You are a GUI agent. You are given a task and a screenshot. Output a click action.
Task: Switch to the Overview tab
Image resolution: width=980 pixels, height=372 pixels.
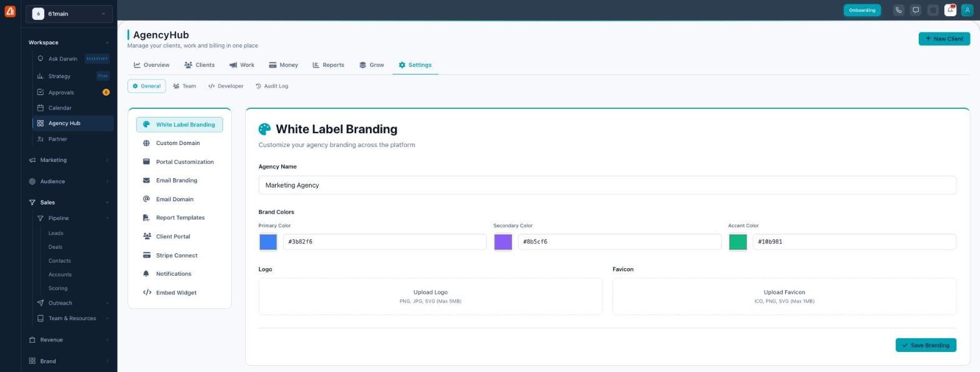[151, 65]
